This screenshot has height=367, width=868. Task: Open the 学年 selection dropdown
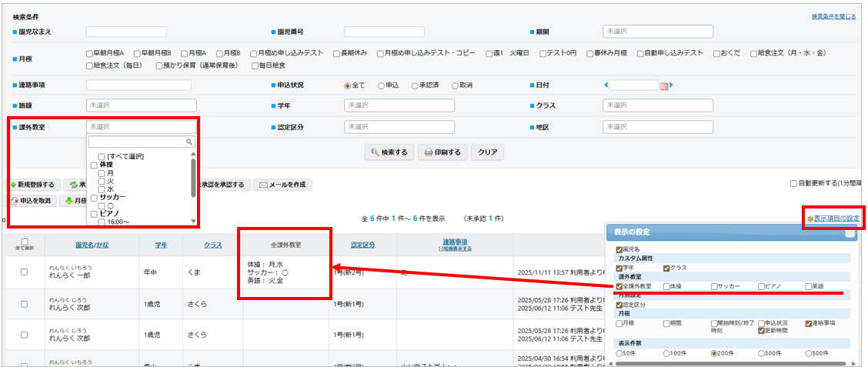pyautogui.click(x=399, y=105)
